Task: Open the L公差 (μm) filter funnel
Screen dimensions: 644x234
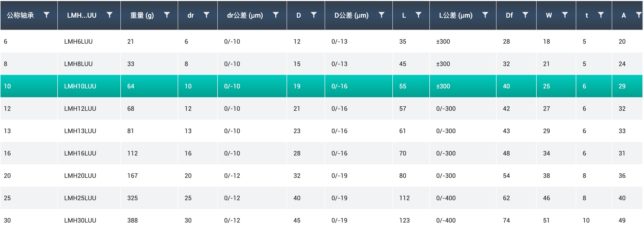Action: pyautogui.click(x=485, y=15)
